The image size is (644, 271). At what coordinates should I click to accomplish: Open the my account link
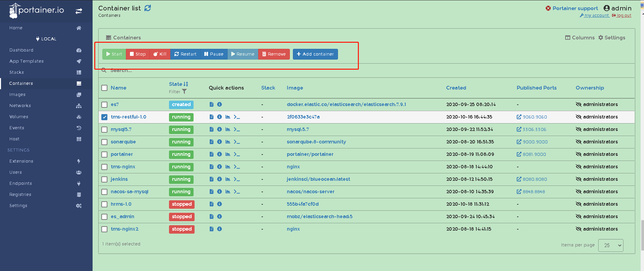click(x=594, y=15)
